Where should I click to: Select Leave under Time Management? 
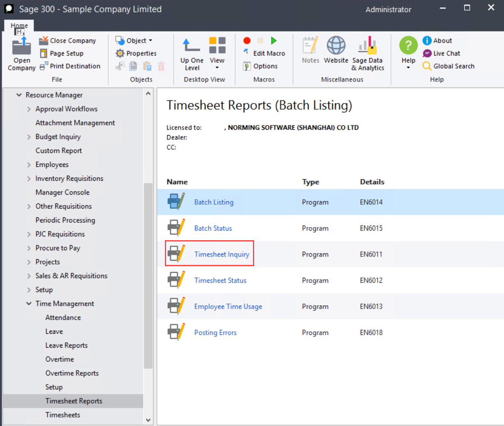coord(54,331)
